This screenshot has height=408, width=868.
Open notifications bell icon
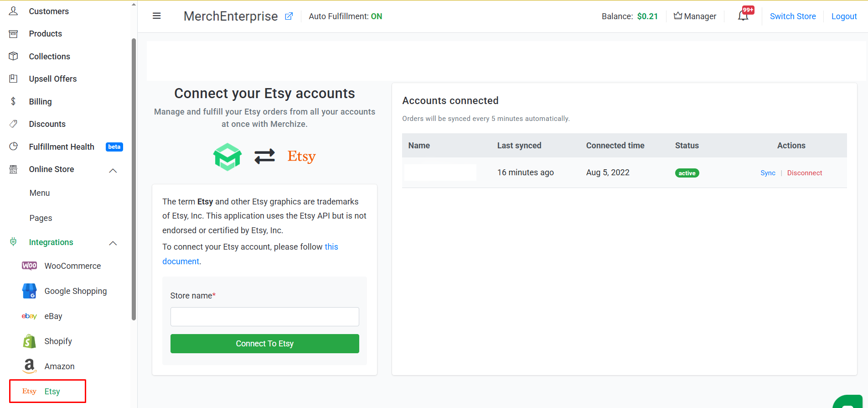[743, 16]
